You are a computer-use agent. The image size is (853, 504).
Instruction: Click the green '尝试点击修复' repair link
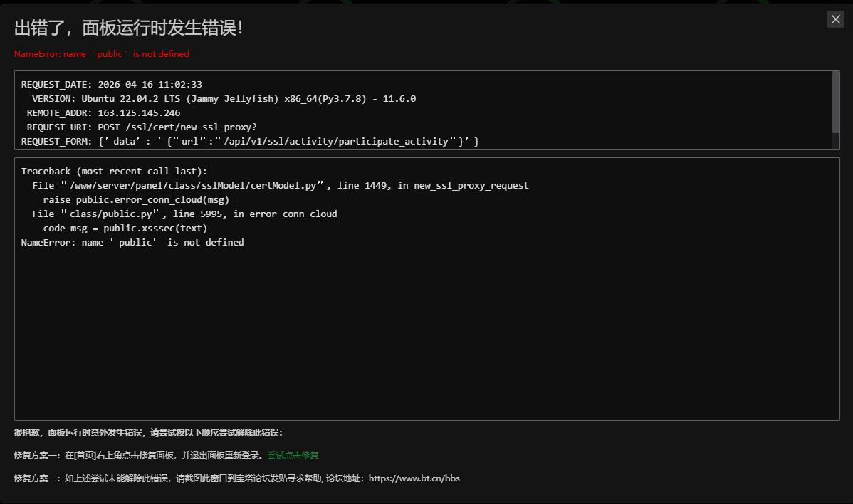point(293,456)
